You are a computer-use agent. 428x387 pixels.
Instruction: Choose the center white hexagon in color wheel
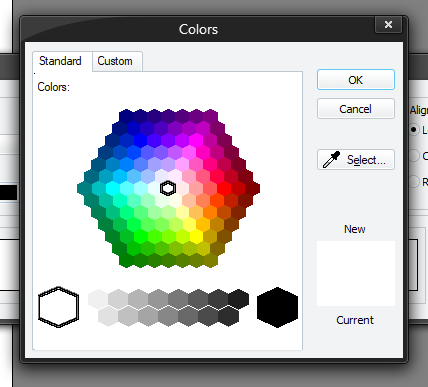[x=168, y=188]
